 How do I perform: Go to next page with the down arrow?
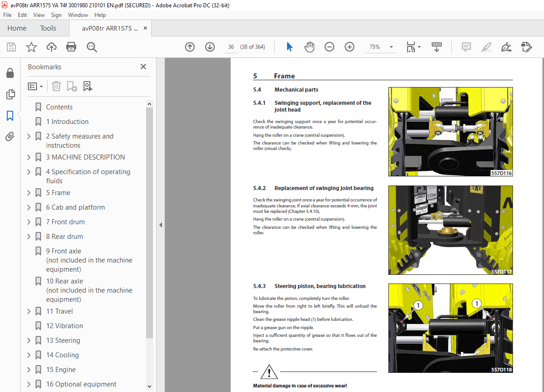tap(210, 47)
